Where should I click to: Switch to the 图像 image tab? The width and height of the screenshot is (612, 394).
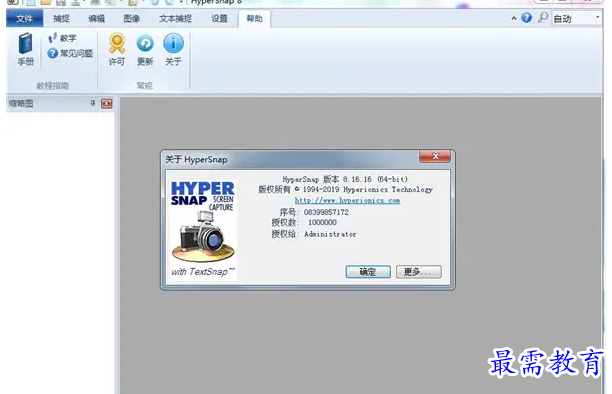(x=132, y=18)
